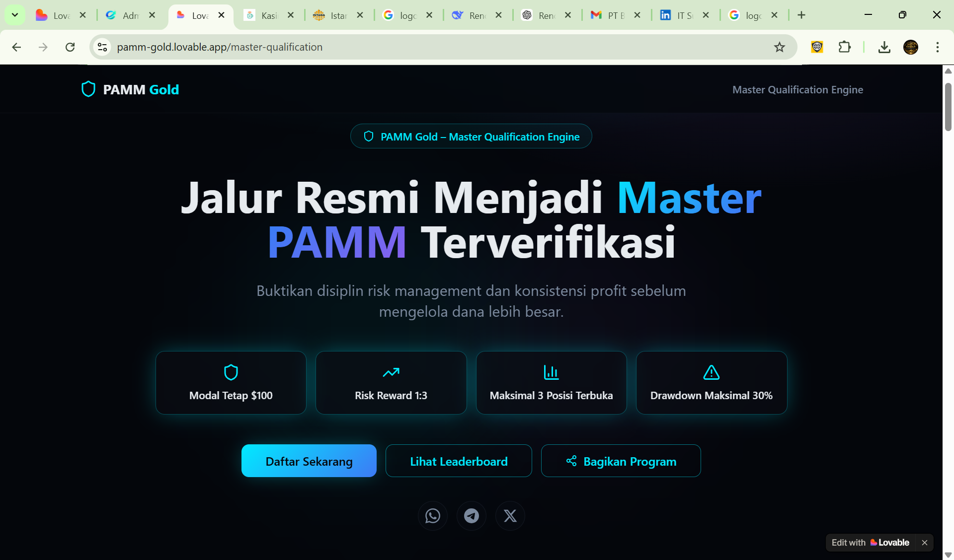
Task: Open the browser extensions puzzle icon
Action: pyautogui.click(x=845, y=47)
